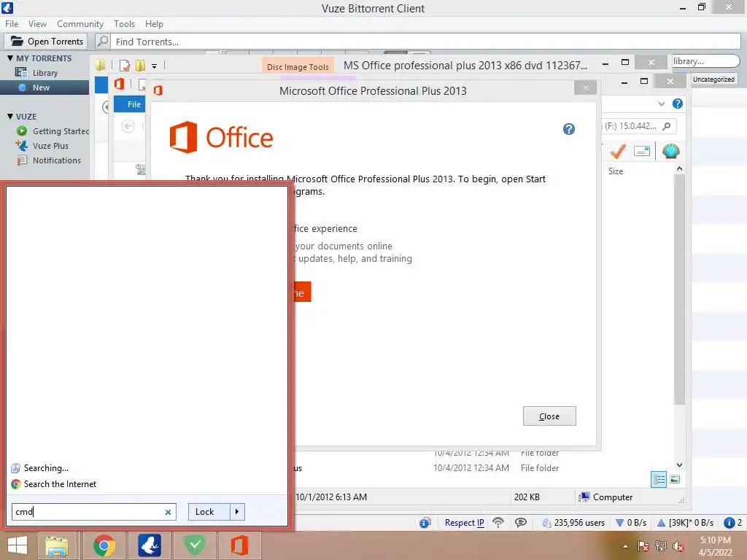Click the upload speed [39K]* 0 B/s indicator

(685, 522)
